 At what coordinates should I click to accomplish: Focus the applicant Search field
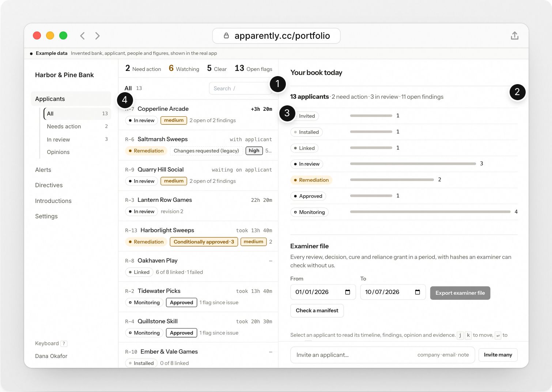[x=240, y=88]
